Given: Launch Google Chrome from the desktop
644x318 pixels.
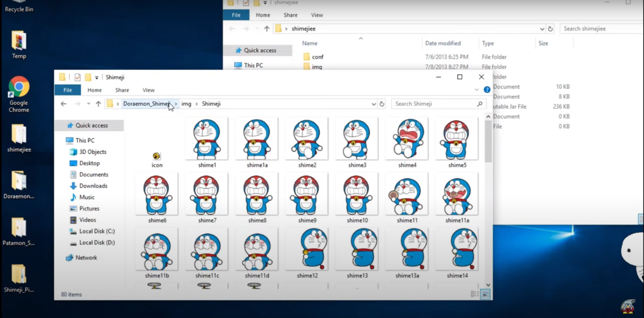Looking at the screenshot, I should (x=19, y=94).
